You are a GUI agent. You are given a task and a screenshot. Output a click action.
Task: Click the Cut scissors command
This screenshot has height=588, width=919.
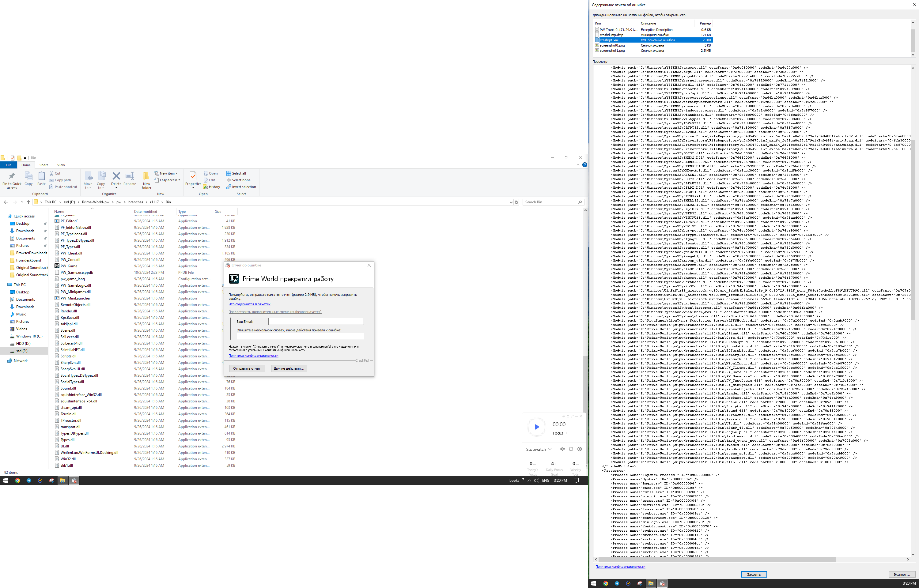tap(55, 173)
